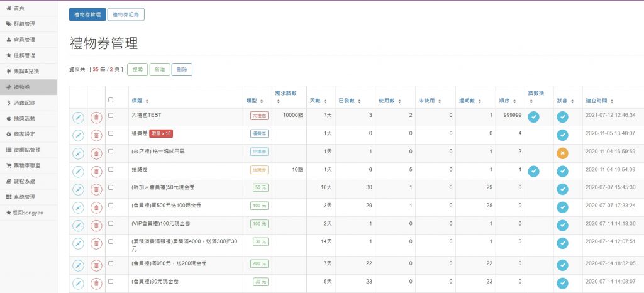Click the edit pencil for (VIP會員禮)100元現金卷
Screen dimensions: 644x293
(x=78, y=225)
